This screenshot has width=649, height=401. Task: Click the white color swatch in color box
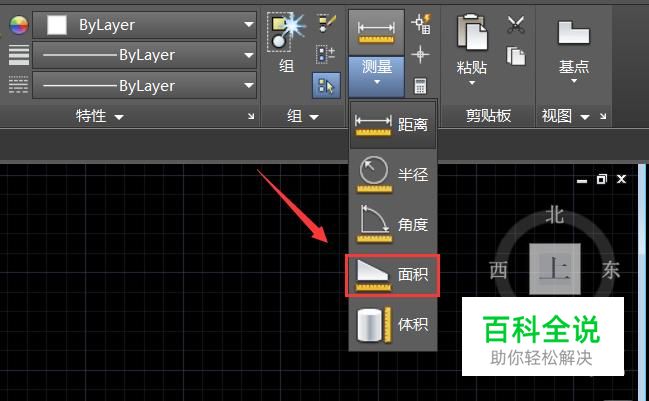click(57, 25)
